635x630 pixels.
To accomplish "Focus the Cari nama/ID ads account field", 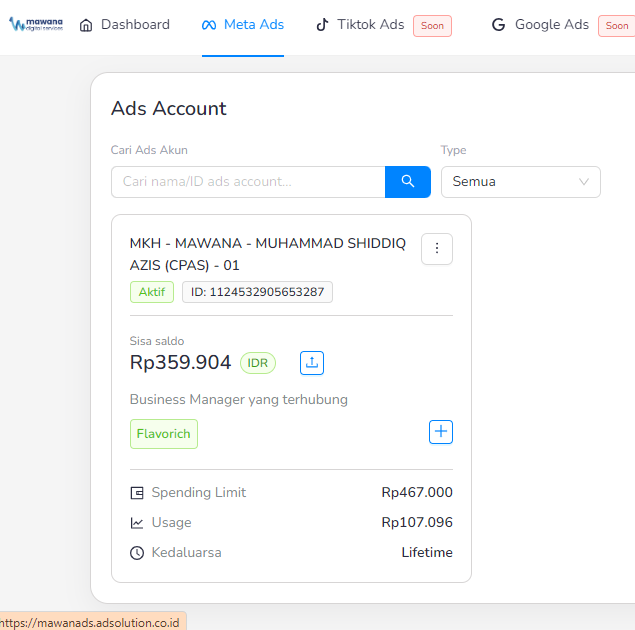I will click(x=248, y=182).
